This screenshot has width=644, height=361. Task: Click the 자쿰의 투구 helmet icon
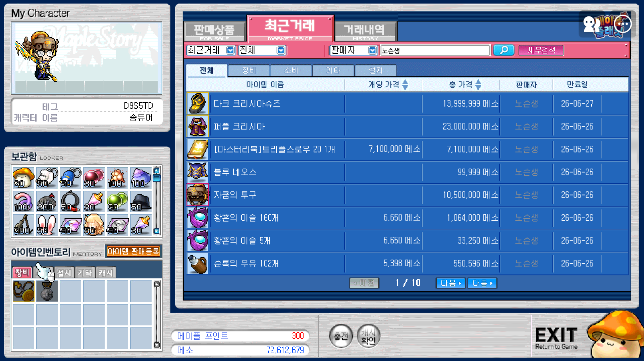tap(198, 195)
